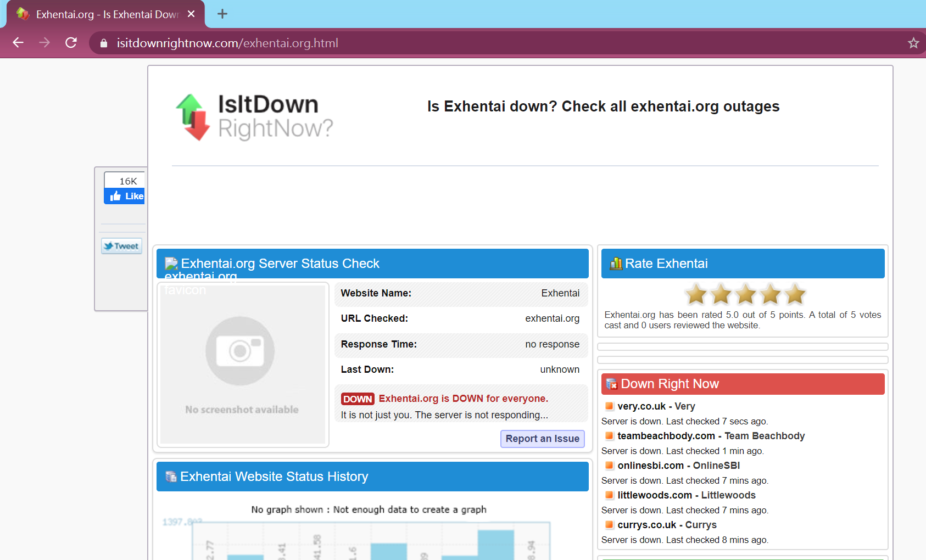Close the Exhentai.org browser tab
Screen dimensions: 926x560
(191, 14)
